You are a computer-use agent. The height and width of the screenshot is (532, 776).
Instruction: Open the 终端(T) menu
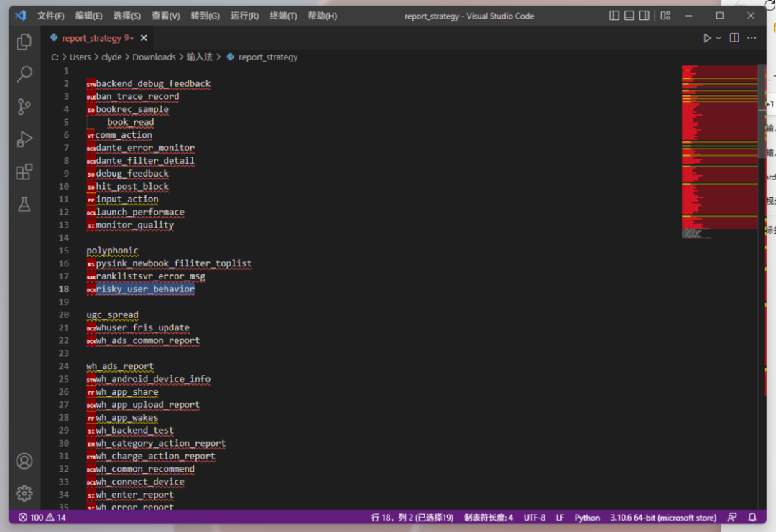(x=283, y=16)
